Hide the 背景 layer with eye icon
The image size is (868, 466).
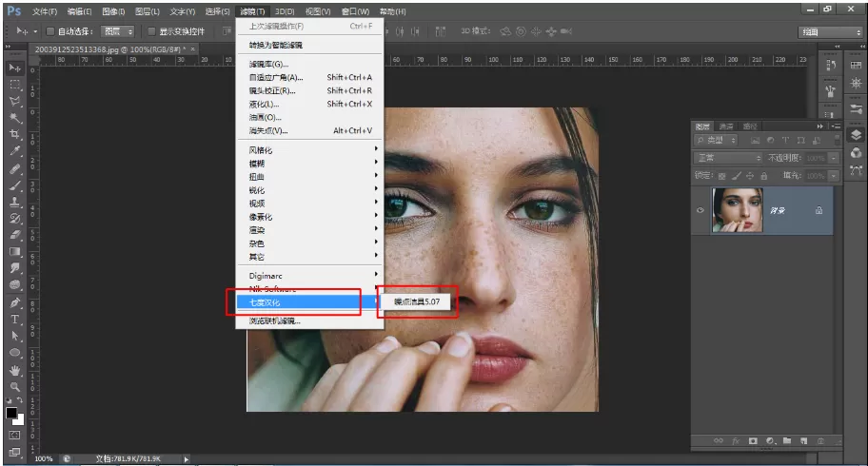[x=700, y=210]
